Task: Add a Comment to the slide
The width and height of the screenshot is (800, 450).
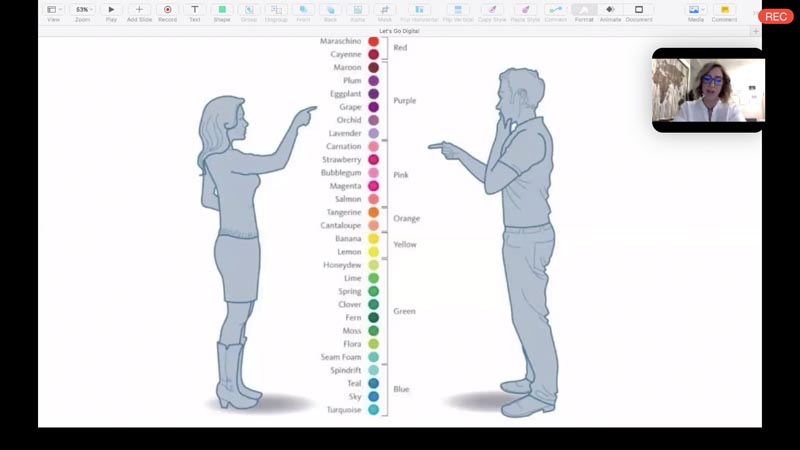Action: click(x=724, y=10)
